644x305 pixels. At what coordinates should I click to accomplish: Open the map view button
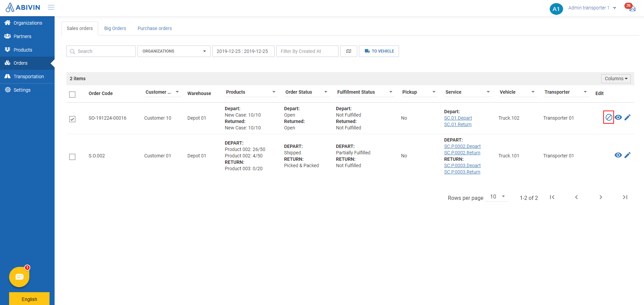(349, 51)
